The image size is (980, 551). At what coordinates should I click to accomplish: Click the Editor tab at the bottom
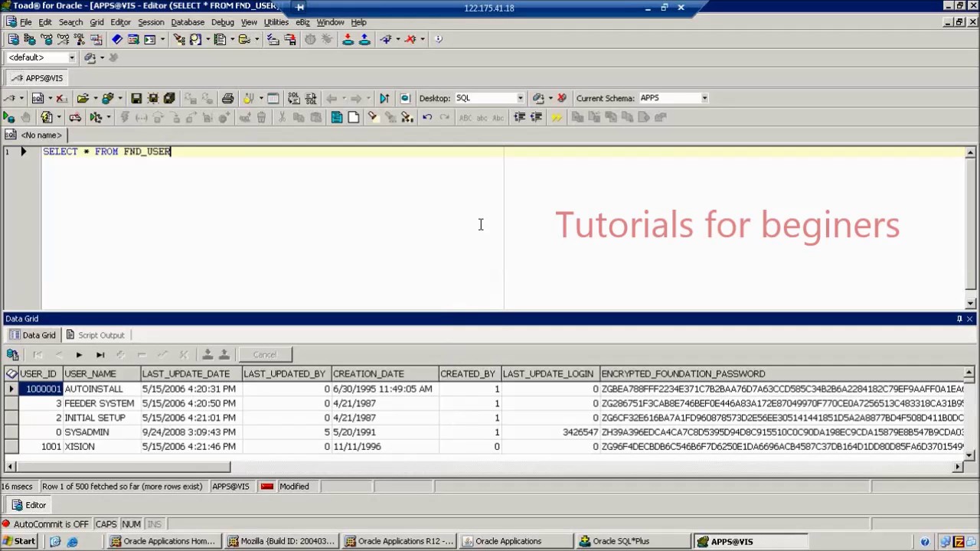(28, 505)
